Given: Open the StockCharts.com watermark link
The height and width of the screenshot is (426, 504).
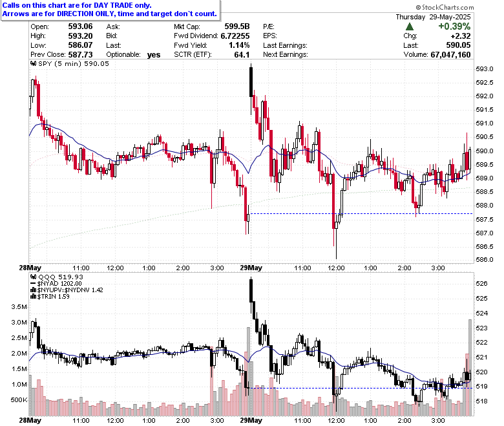Looking at the screenshot, I should [445, 7].
